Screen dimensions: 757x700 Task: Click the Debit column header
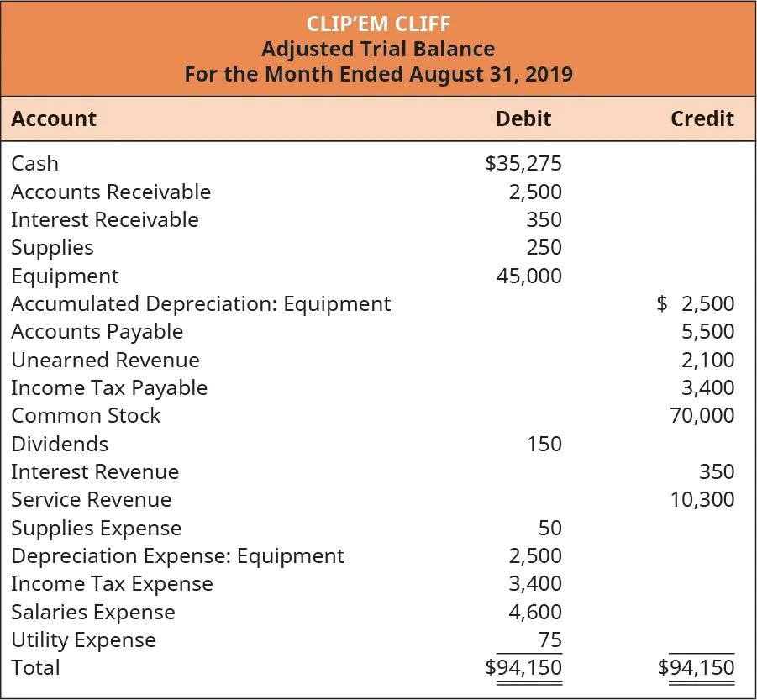point(523,119)
